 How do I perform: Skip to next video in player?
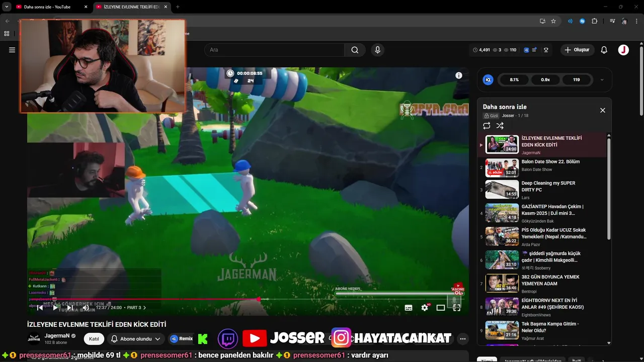click(x=70, y=308)
